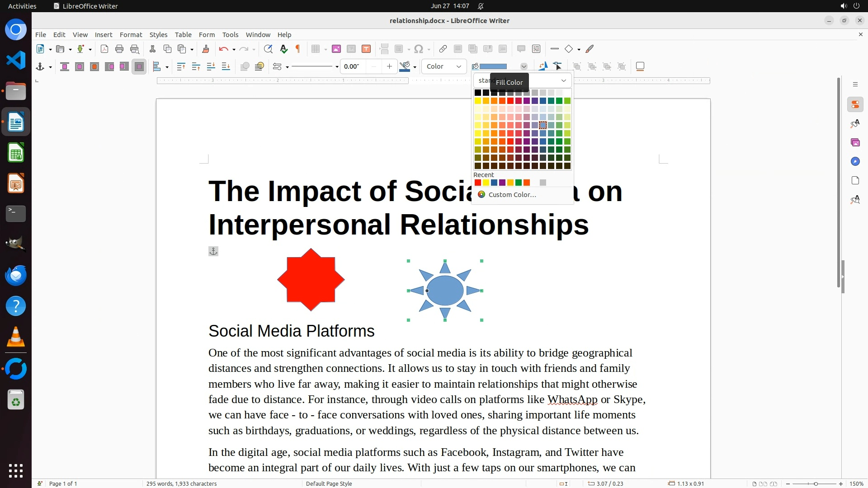Open the Navigator compass icon in sidebar
Screen dimensions: 868x488
[x=855, y=161]
